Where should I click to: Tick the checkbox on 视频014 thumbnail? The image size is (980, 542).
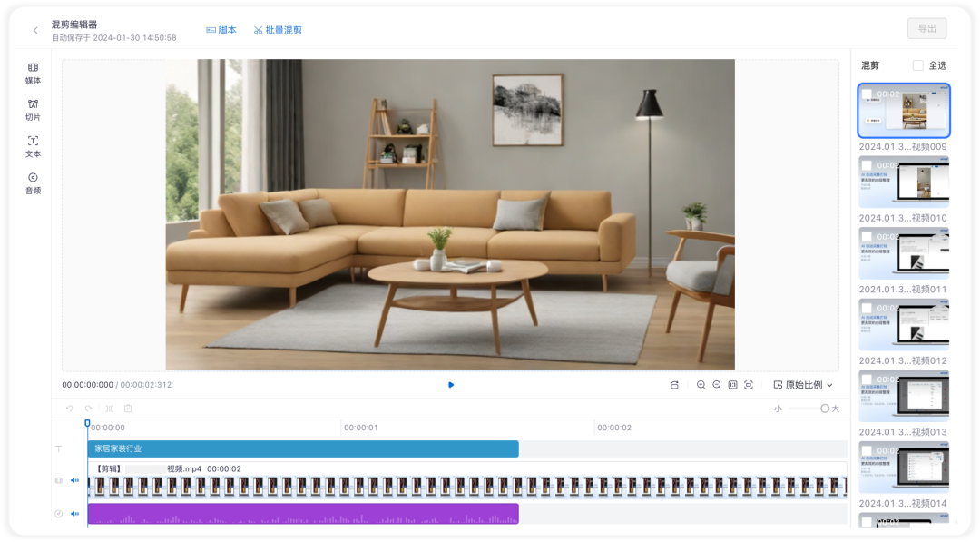coord(867,450)
